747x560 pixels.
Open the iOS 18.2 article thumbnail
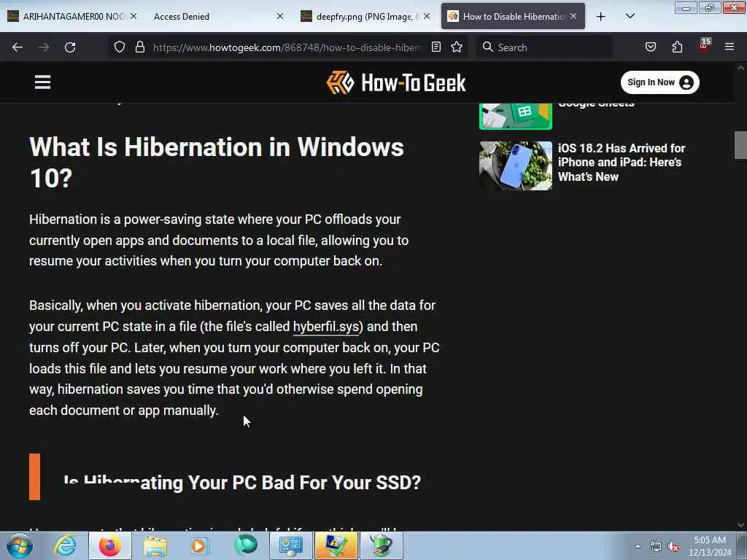[516, 166]
